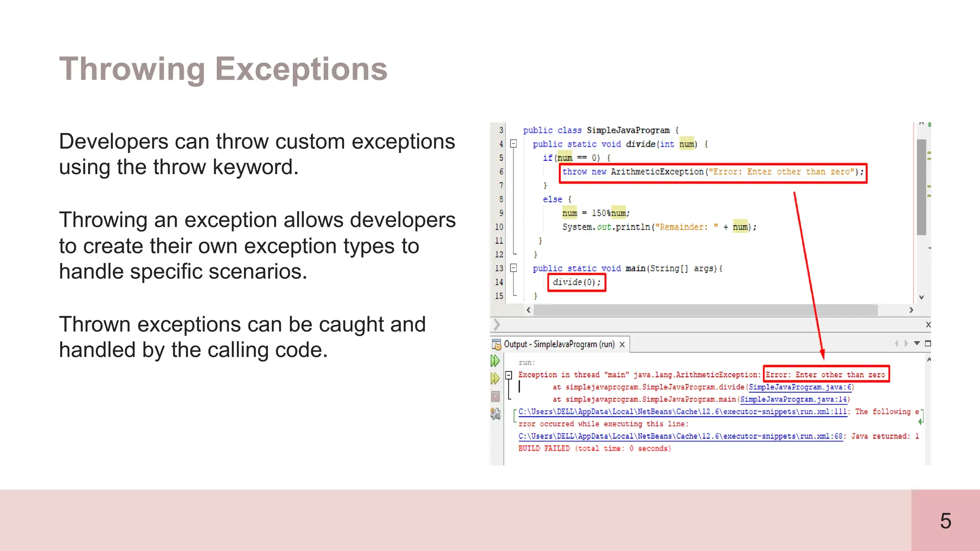
Task: Collapse the exception stack trace in the output
Action: tap(509, 375)
